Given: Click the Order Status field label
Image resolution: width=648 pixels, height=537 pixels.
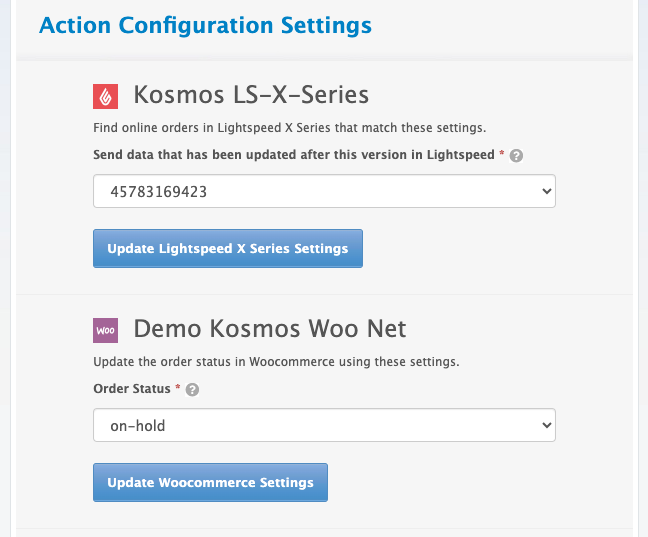Looking at the screenshot, I should [x=132, y=389].
